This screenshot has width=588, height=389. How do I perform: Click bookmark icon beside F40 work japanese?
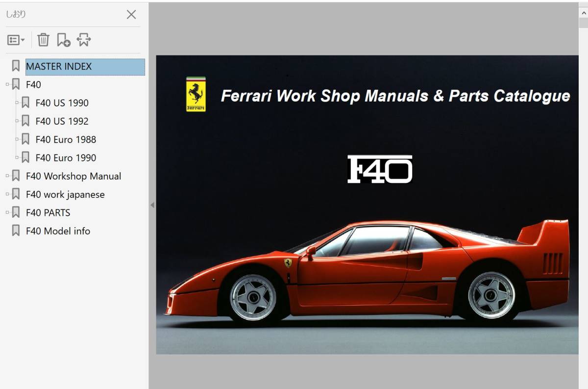(x=16, y=195)
